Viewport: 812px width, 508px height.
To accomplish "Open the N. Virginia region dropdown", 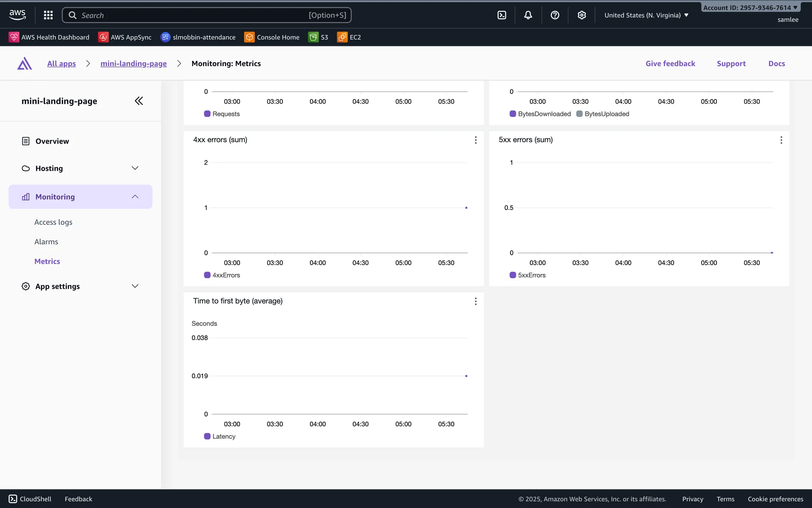I will (646, 15).
